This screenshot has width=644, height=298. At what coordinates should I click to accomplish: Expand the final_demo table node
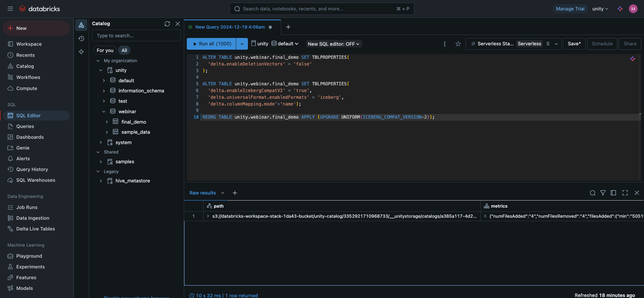pyautogui.click(x=107, y=122)
